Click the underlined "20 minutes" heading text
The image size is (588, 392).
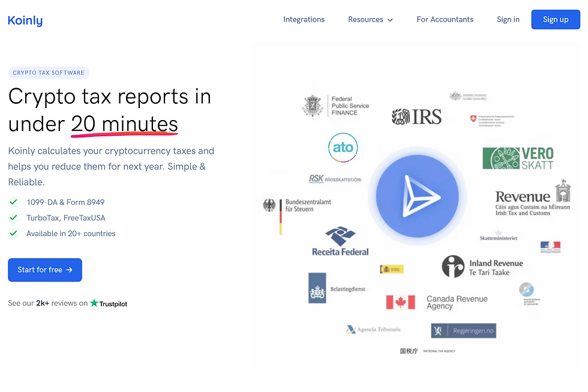click(x=125, y=124)
